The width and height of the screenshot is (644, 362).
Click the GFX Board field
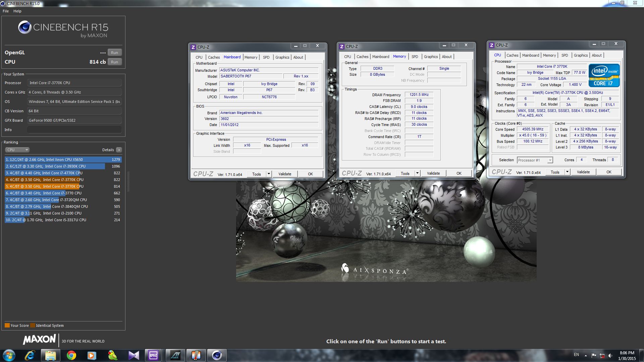point(74,120)
